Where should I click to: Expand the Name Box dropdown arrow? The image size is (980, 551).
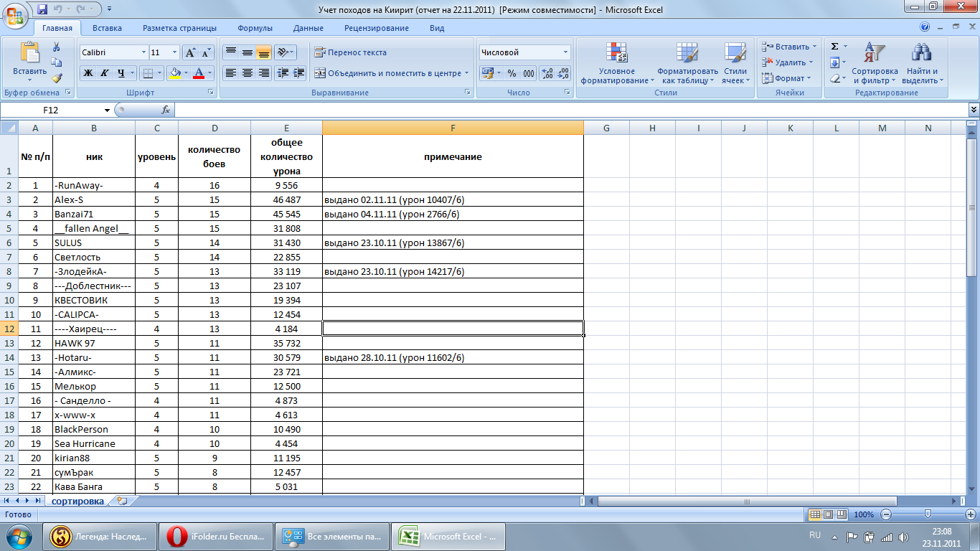tap(108, 110)
